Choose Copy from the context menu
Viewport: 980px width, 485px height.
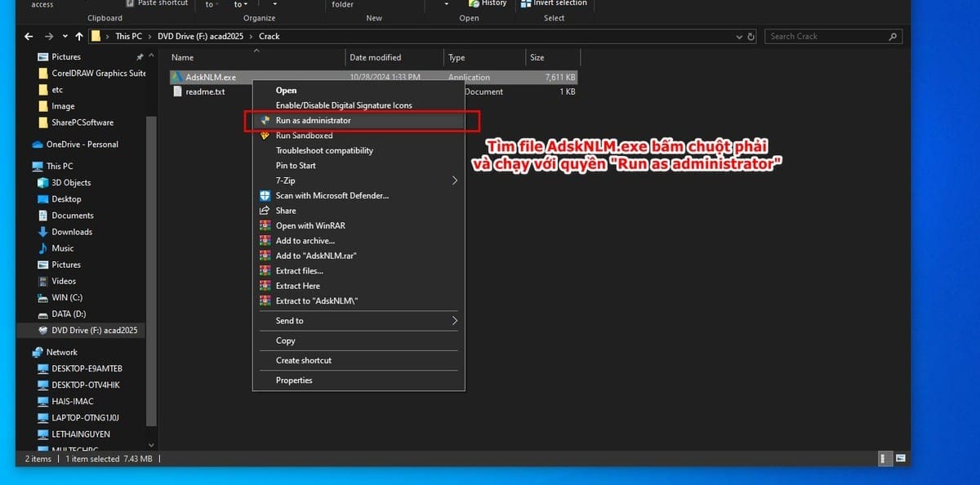coord(285,340)
